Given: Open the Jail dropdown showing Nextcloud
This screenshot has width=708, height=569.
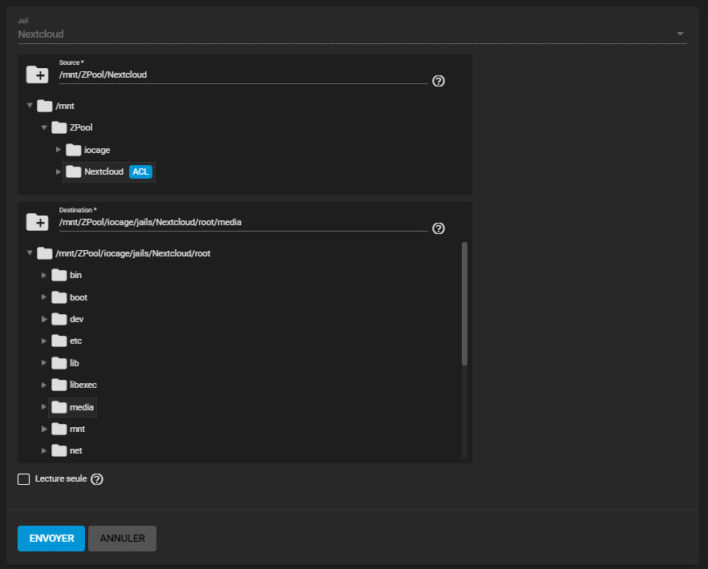Looking at the screenshot, I should coord(350,34).
